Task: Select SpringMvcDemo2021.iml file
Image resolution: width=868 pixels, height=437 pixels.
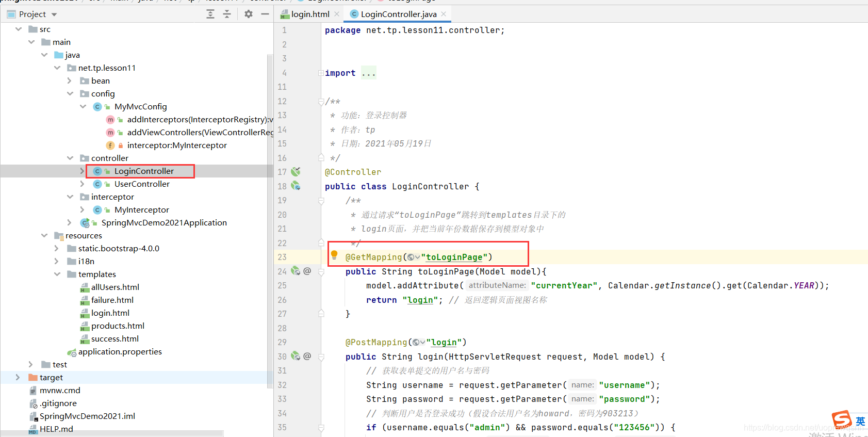Action: click(87, 416)
